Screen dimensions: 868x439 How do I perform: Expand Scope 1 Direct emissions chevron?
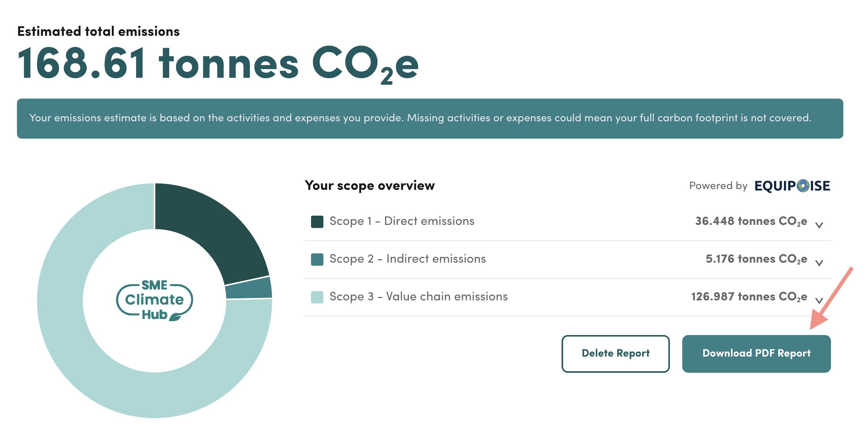[x=819, y=225]
